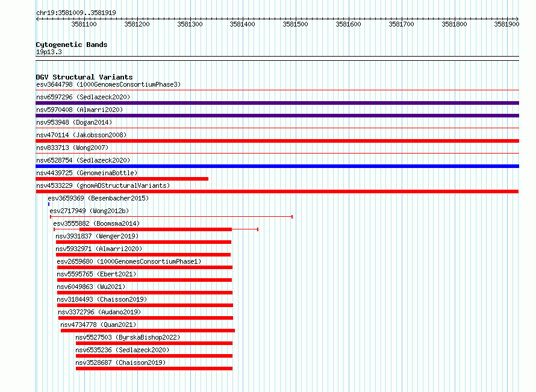Open variant esv3659369 (Besenbacher2015)

(x=98, y=198)
